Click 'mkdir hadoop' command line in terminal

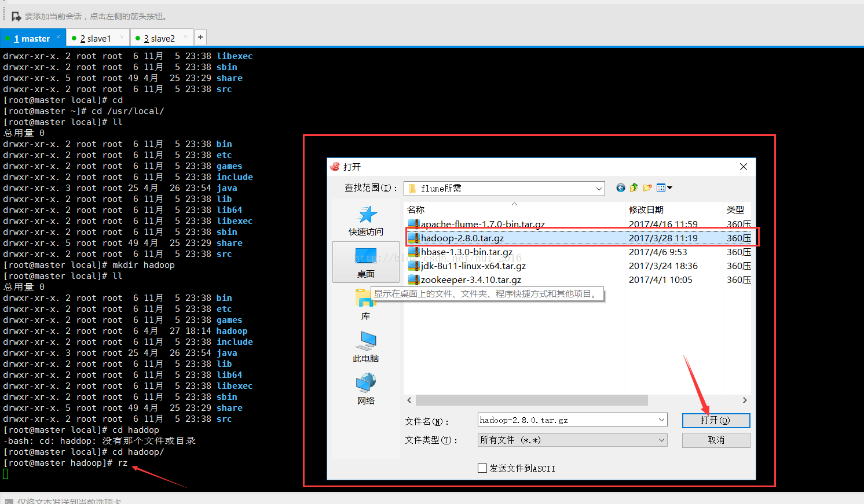pyautogui.click(x=144, y=265)
